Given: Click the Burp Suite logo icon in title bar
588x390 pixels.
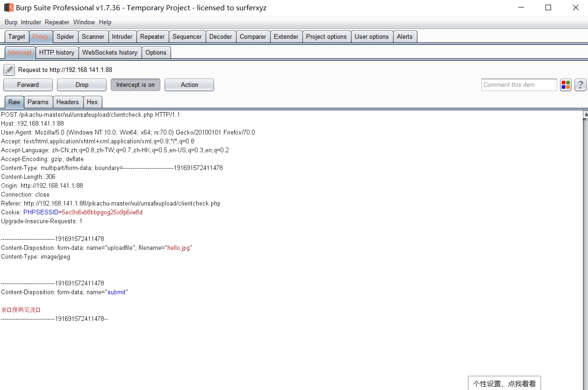Looking at the screenshot, I should 9,7.
